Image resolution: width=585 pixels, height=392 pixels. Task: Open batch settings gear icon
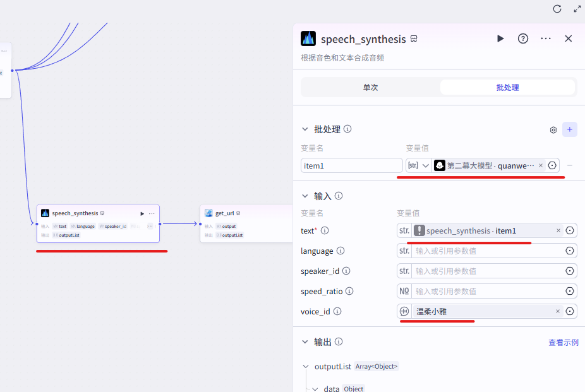click(553, 129)
